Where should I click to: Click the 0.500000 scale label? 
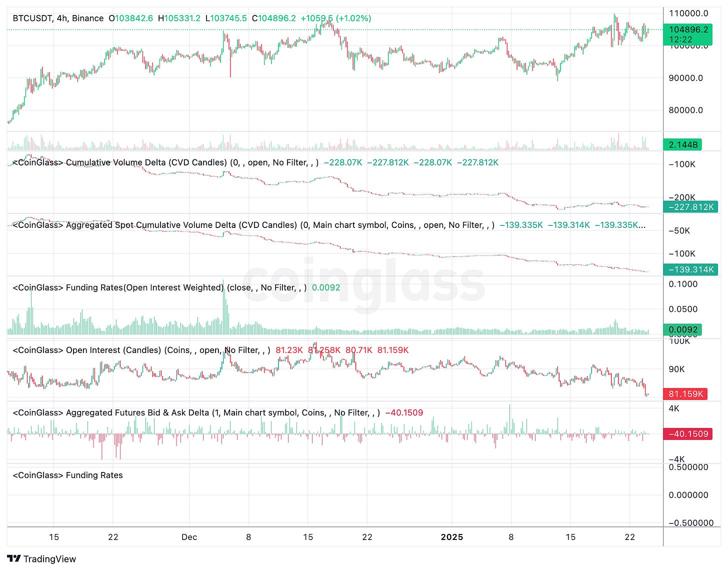tap(688, 467)
